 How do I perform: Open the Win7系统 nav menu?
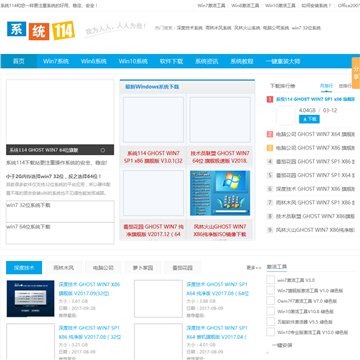pos(56,61)
